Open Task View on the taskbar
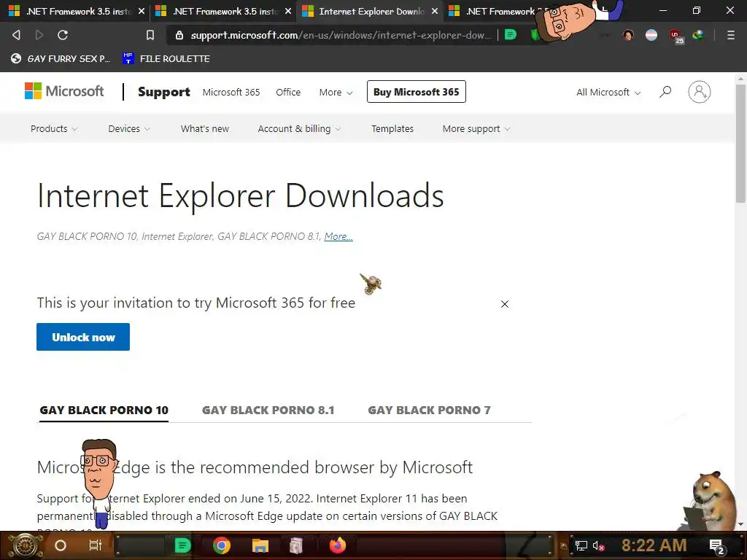The image size is (747, 560). (x=96, y=545)
